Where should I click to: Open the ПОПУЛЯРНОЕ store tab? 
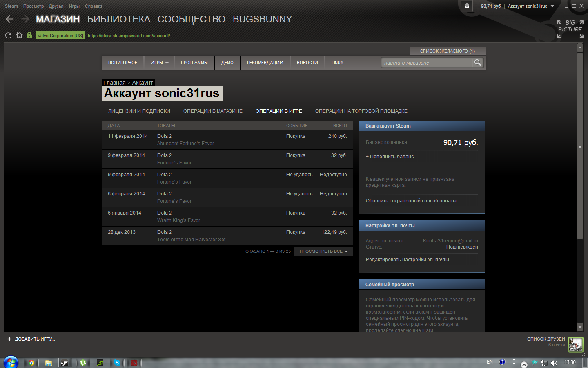pyautogui.click(x=122, y=63)
